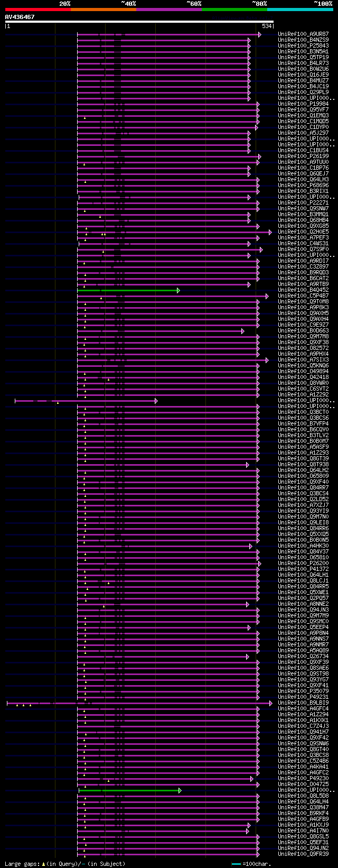Select the UniRef100_B9LBI9 label
This screenshot has width=338, height=868.
(x=303, y=703)
